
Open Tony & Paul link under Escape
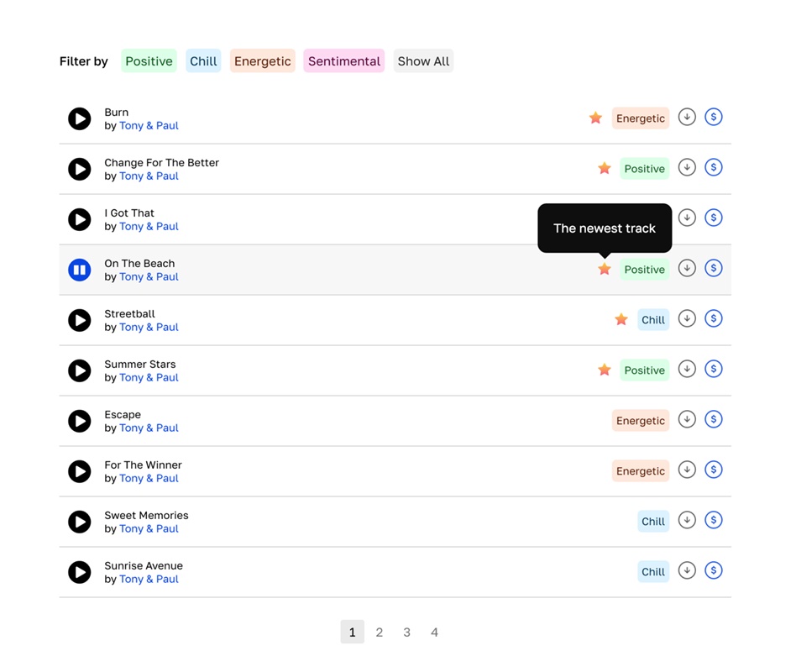point(149,428)
